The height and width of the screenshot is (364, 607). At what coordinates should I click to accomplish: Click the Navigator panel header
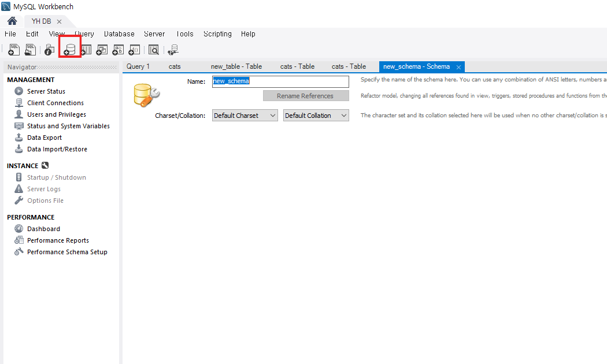pos(61,67)
